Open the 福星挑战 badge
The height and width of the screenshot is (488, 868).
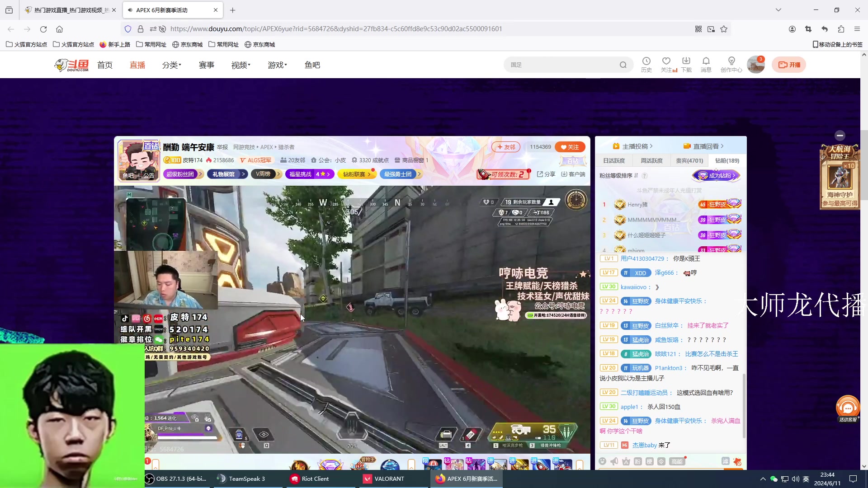click(x=309, y=174)
